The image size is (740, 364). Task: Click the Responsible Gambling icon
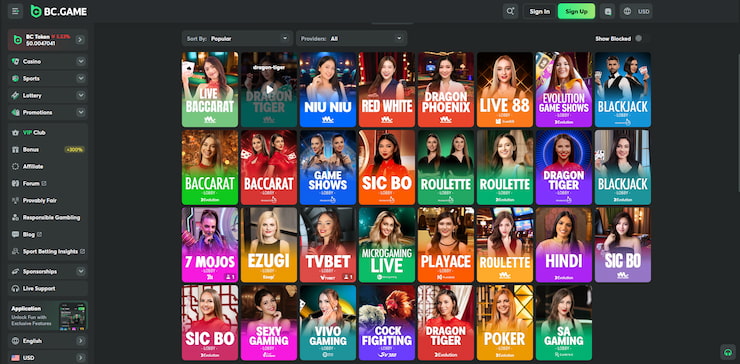[x=16, y=218]
